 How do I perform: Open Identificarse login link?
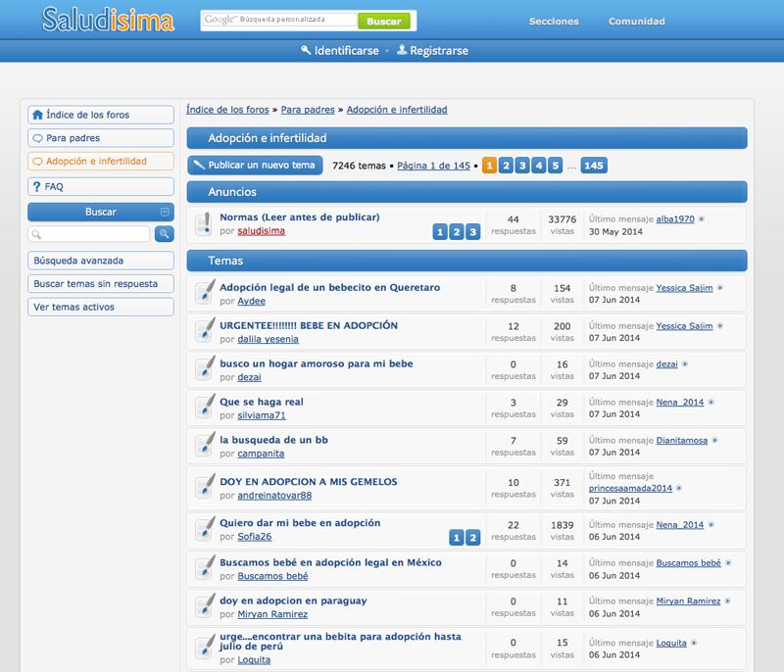340,50
